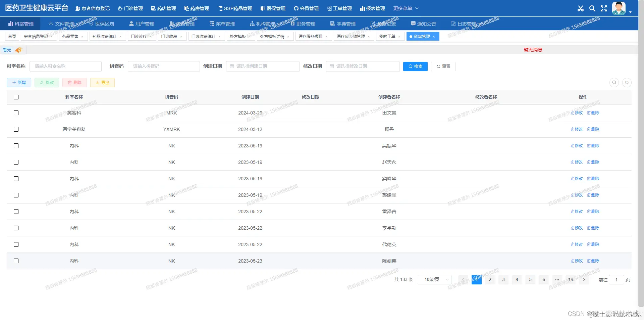Image resolution: width=644 pixels, height=320 pixels.
Task: Go to page 3 in the pagination
Action: tap(503, 280)
